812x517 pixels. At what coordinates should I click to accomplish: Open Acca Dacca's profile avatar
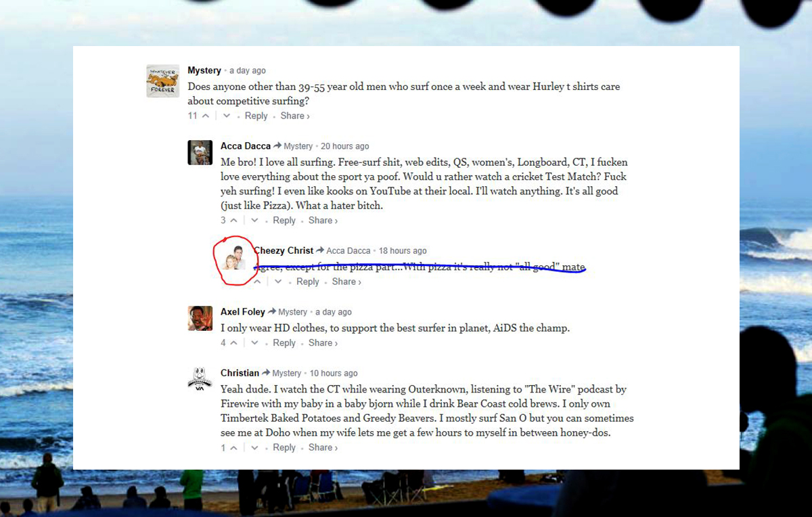click(x=200, y=153)
